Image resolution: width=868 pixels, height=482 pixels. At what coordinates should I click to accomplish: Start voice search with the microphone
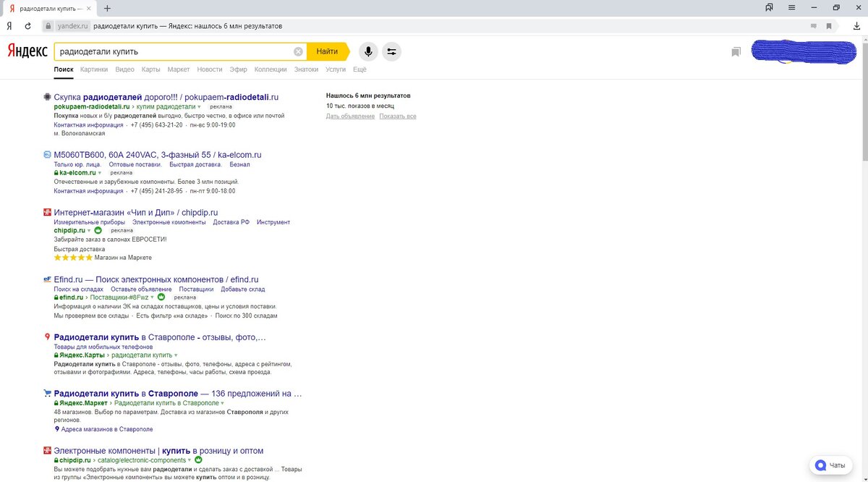coord(368,51)
